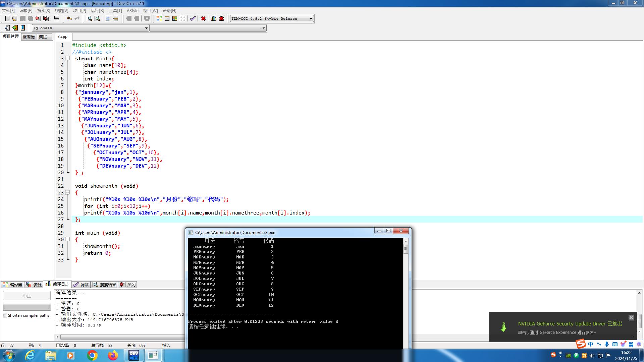The image size is (644, 362).
Task: Open the 运行[R] menu
Action: [97, 11]
